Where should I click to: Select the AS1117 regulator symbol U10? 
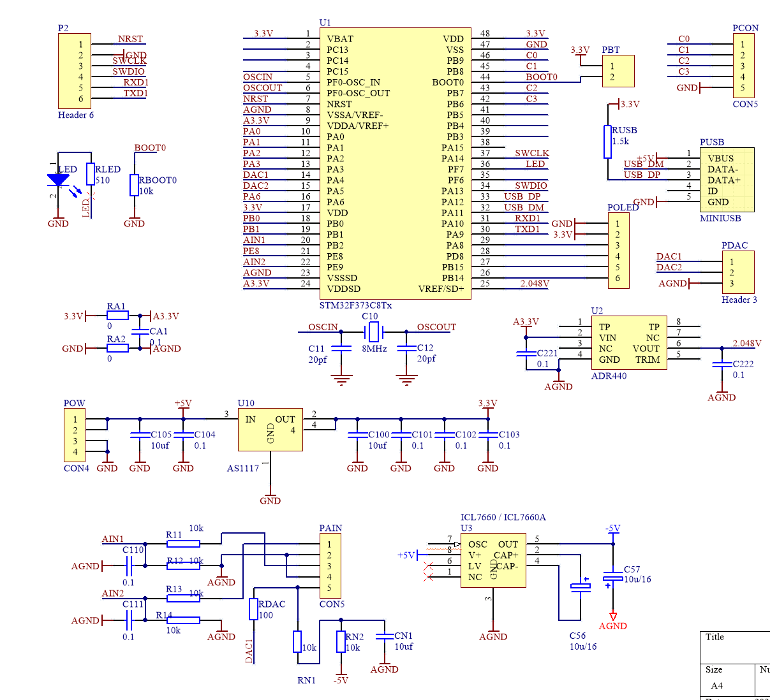[x=270, y=430]
